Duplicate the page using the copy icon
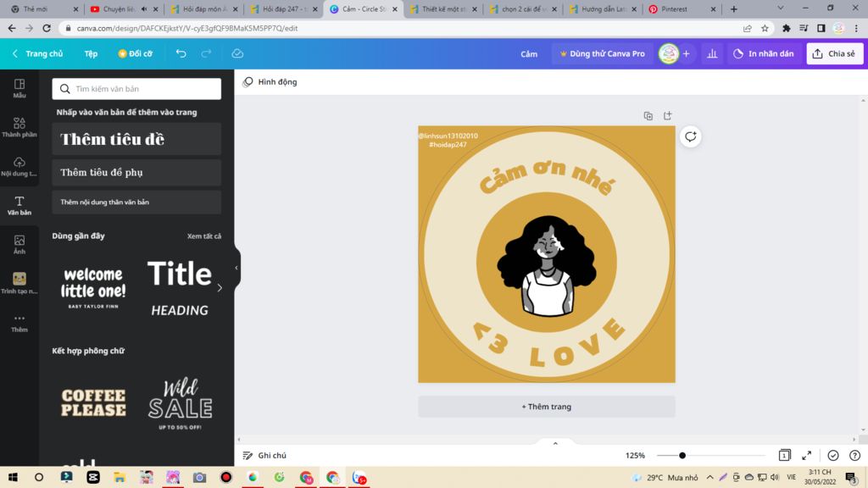Viewport: 868px width, 488px height. click(648, 115)
